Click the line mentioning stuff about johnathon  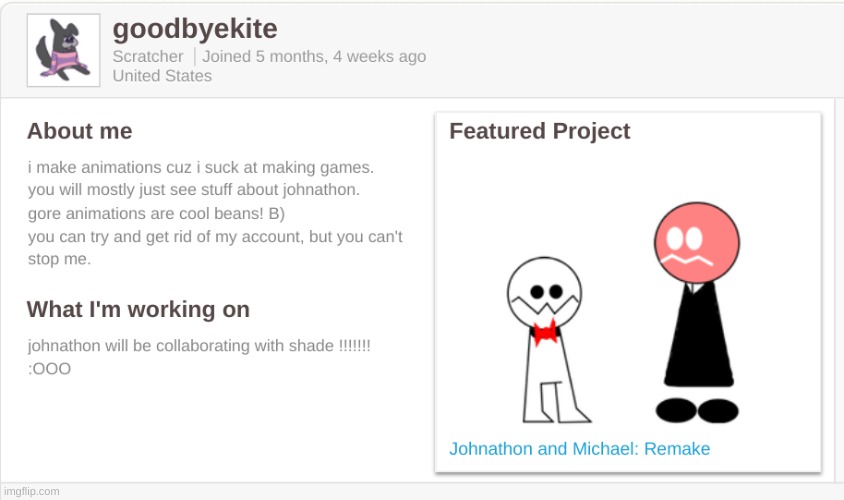pos(194,189)
